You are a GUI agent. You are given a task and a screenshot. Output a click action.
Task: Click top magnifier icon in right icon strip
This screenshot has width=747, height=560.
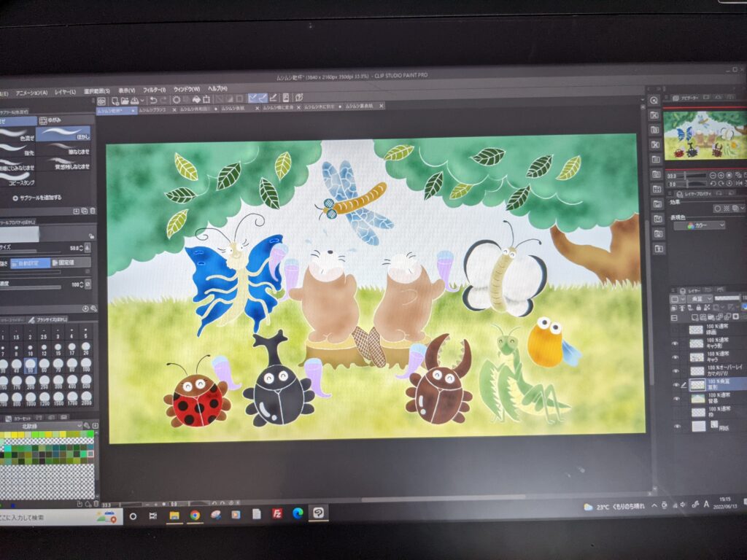[x=654, y=101]
